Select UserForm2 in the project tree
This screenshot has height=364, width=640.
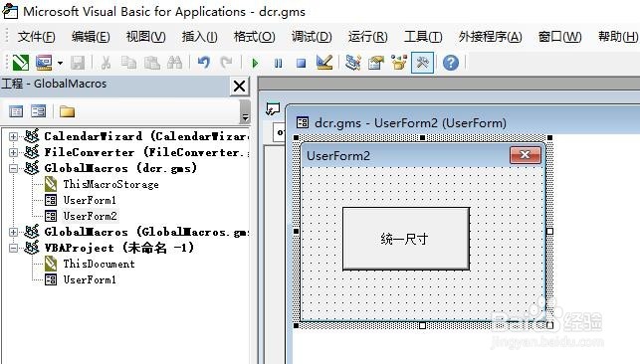(x=91, y=216)
